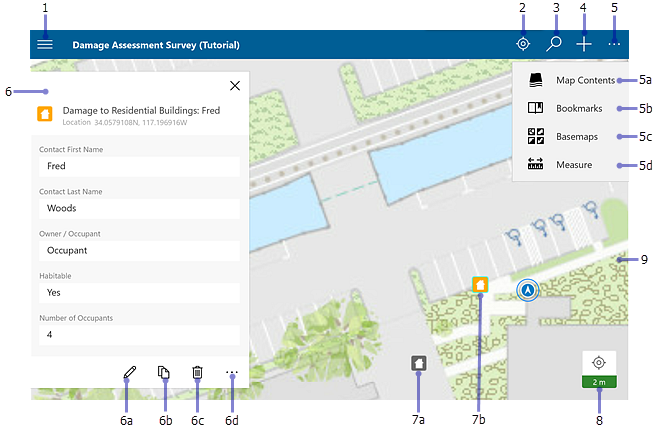Select the Owner / Occupant field
Image resolution: width=659 pixels, height=430 pixels.
139,251
